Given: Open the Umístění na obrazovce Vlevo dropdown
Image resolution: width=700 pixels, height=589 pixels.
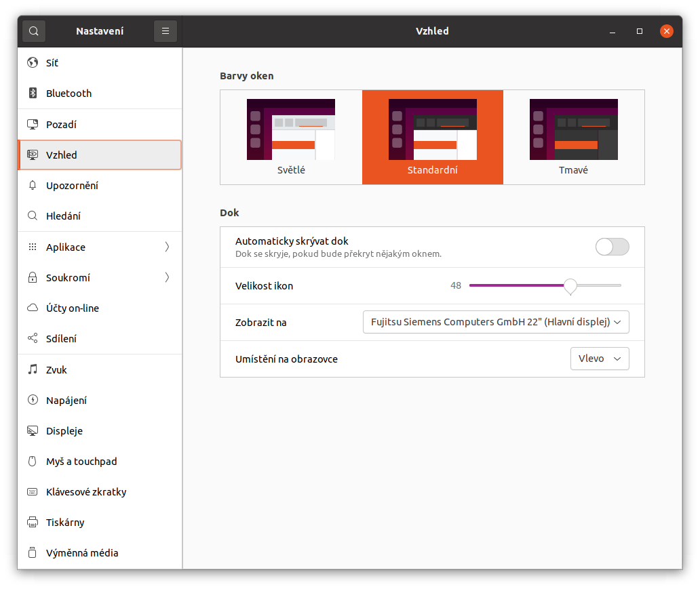Looking at the screenshot, I should point(600,358).
